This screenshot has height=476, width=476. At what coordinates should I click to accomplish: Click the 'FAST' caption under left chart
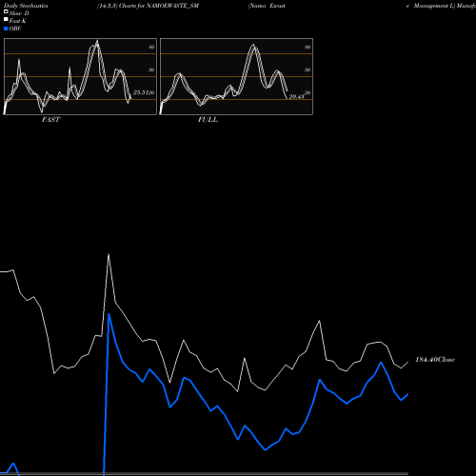coord(50,120)
